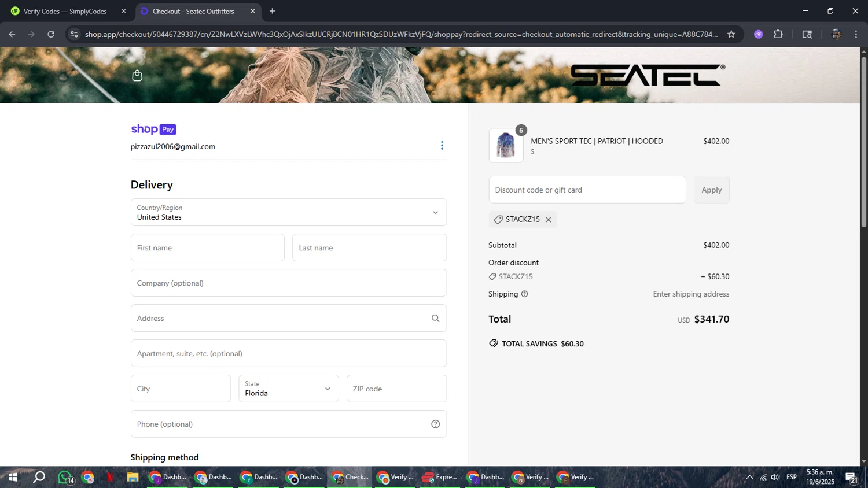Open the browser extensions puzzle menu
868x488 pixels.
[x=778, y=34]
